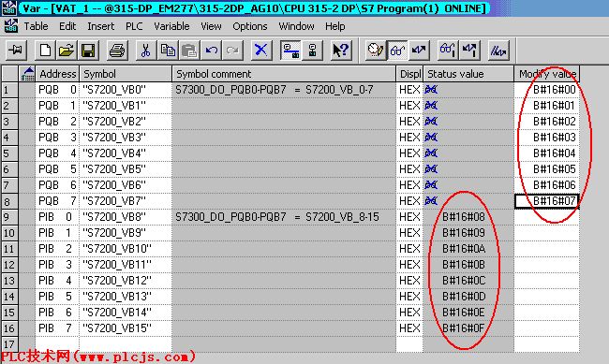The height and width of the screenshot is (364, 609).
Task: Toggle the online connection toolbar button
Action: click(x=290, y=50)
